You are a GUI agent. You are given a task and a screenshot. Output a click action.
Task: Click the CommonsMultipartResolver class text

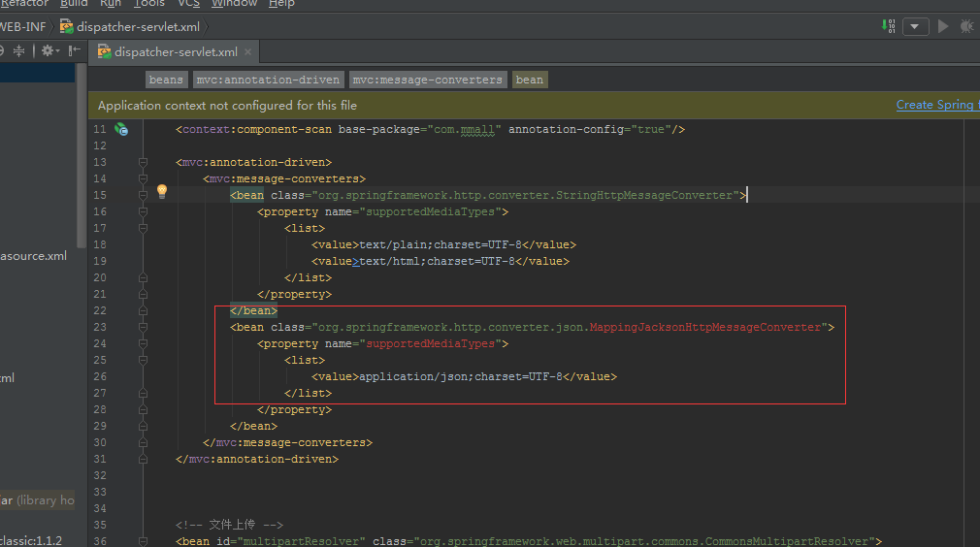tap(787, 541)
